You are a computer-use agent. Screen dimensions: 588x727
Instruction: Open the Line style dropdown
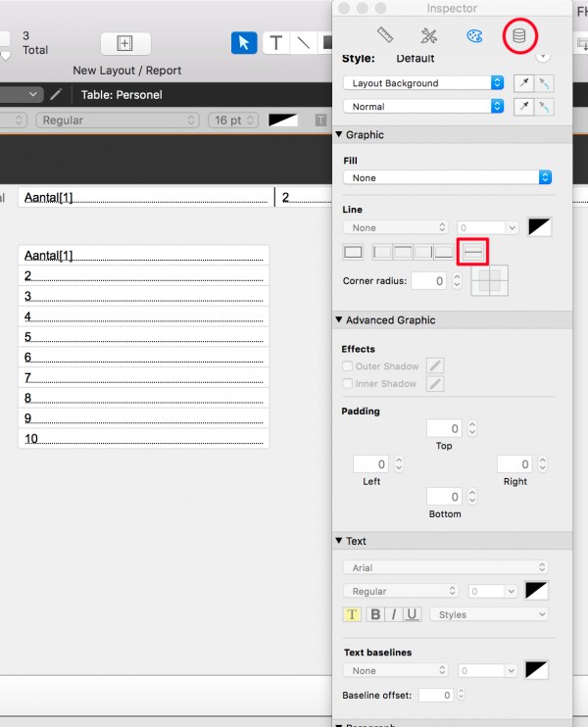pos(396,227)
